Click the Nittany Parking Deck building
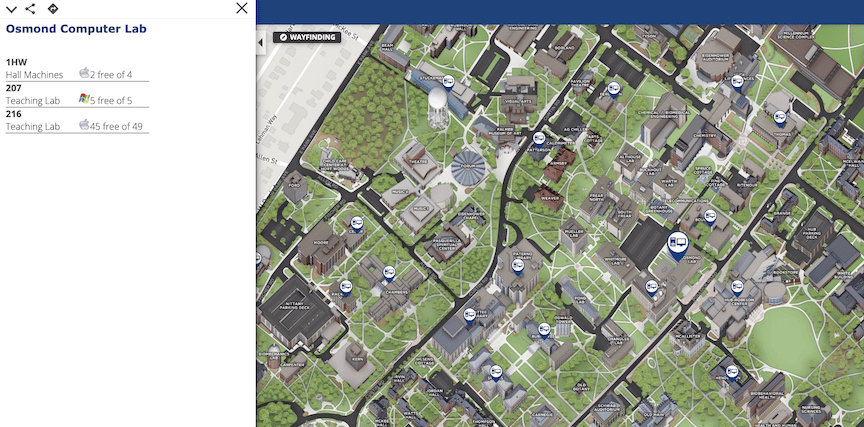Screen dimensions: 864x427 pos(298,311)
